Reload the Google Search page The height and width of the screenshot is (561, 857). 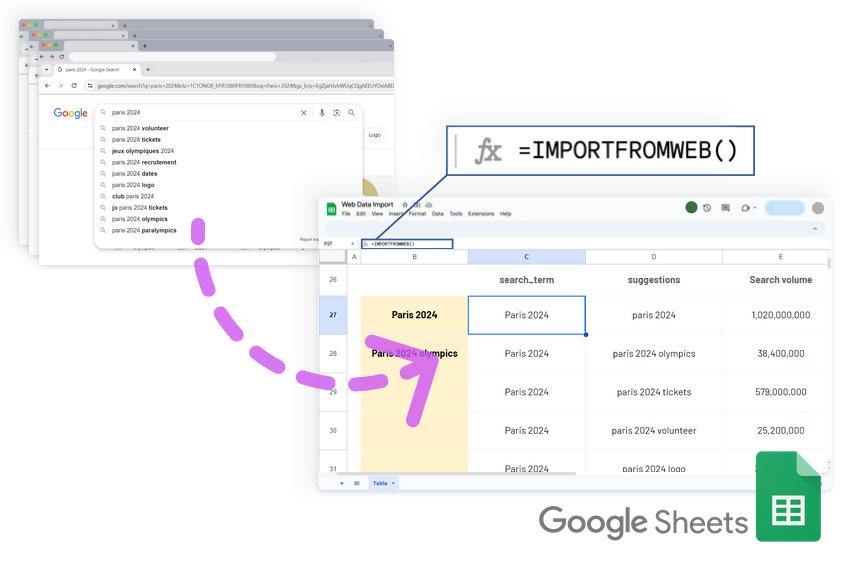(74, 85)
